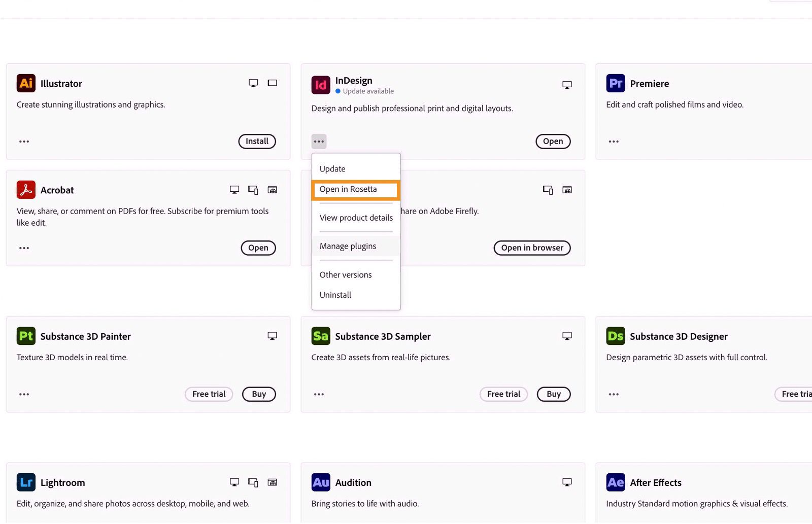
Task: Select Uninstall from InDesign menu
Action: click(x=356, y=295)
